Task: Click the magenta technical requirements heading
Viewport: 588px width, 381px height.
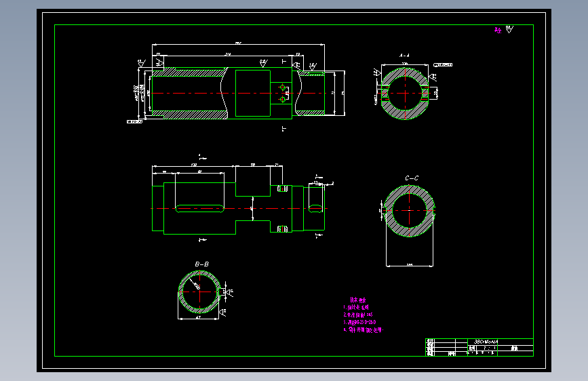Action: pyautogui.click(x=357, y=300)
